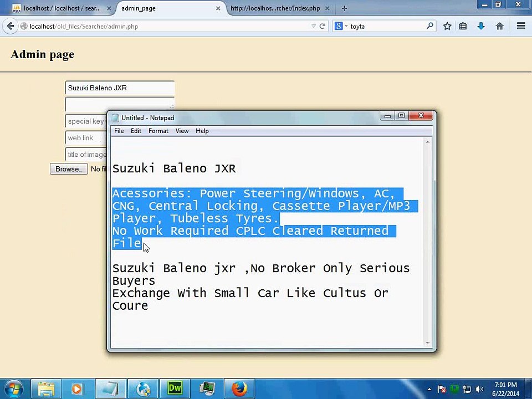The image size is (532, 399).
Task: Close the phpMyAdmin tab
Action: [x=109, y=8]
